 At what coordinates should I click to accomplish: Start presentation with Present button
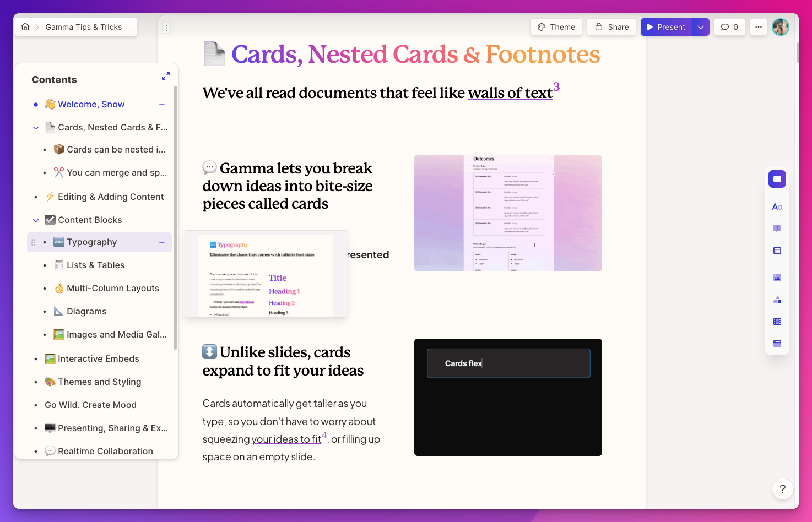(666, 27)
